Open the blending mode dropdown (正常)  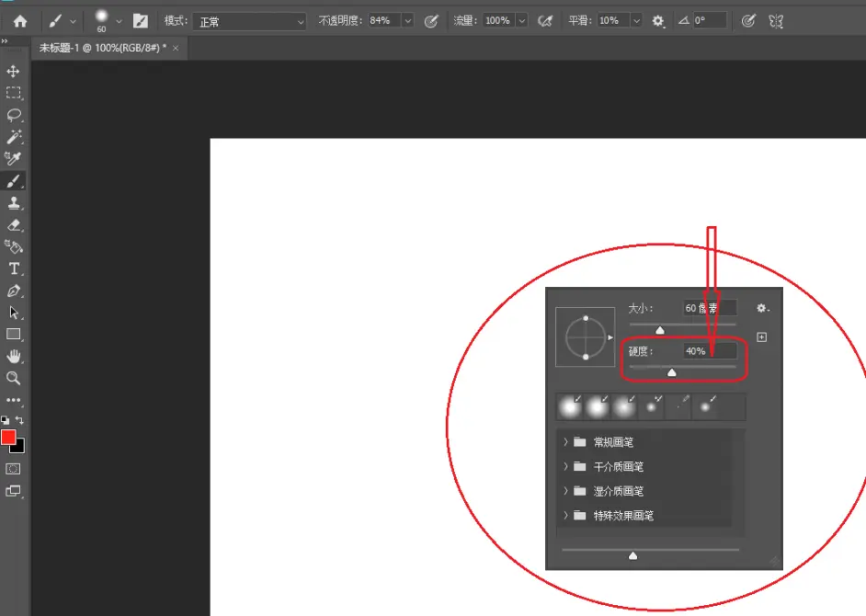point(249,21)
